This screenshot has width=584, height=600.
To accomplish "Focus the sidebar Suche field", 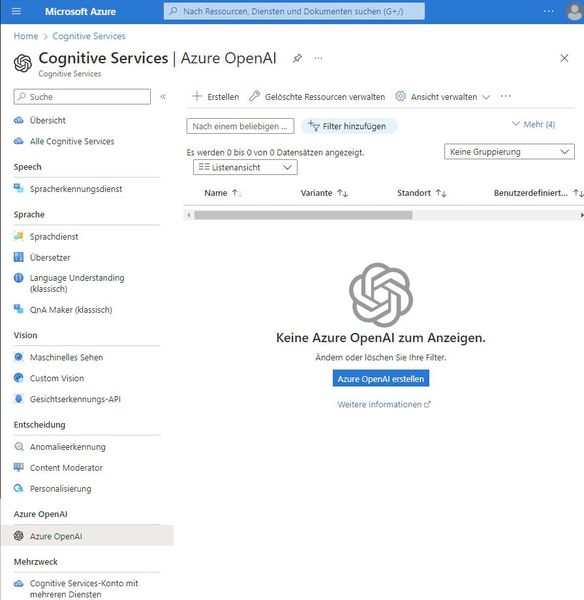I will [x=82, y=96].
